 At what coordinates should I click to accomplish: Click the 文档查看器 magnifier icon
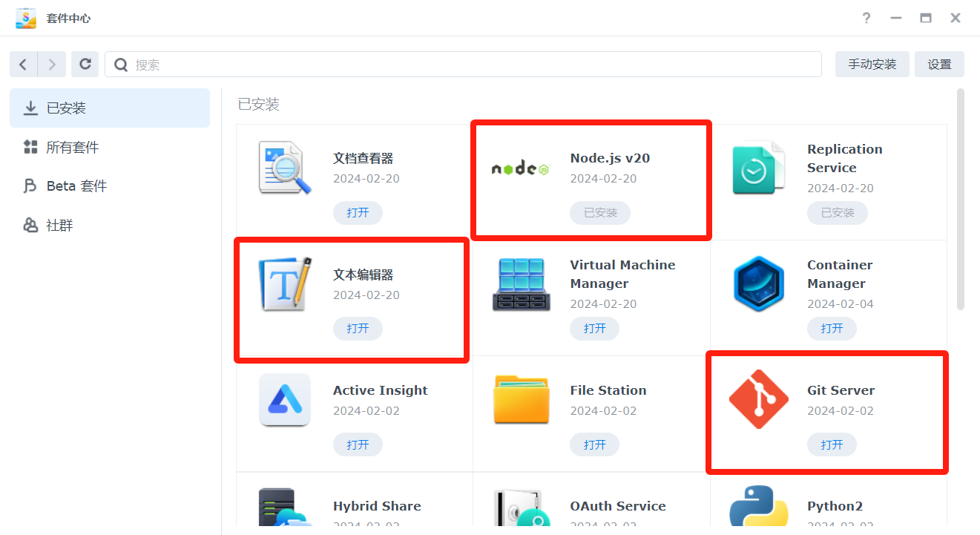point(284,168)
